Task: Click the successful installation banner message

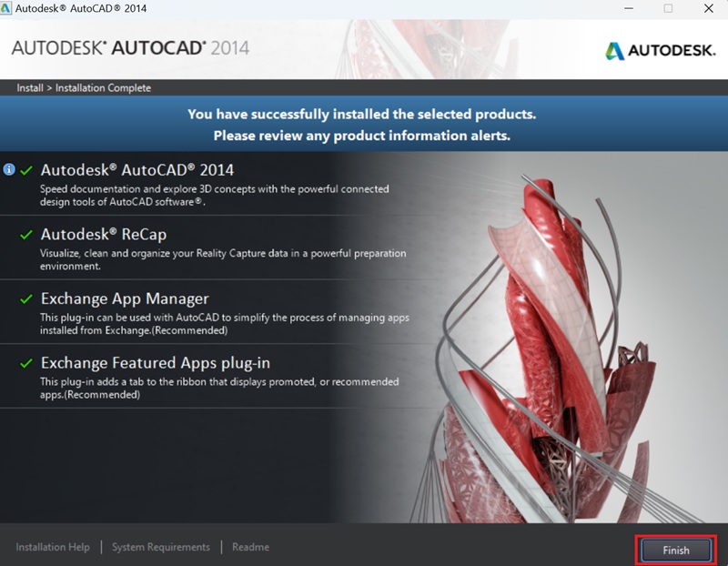Action: click(x=364, y=118)
